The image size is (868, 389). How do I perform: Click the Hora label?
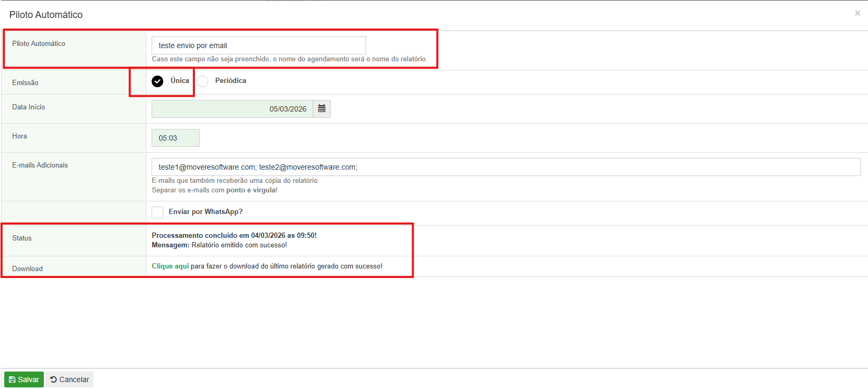[20, 136]
